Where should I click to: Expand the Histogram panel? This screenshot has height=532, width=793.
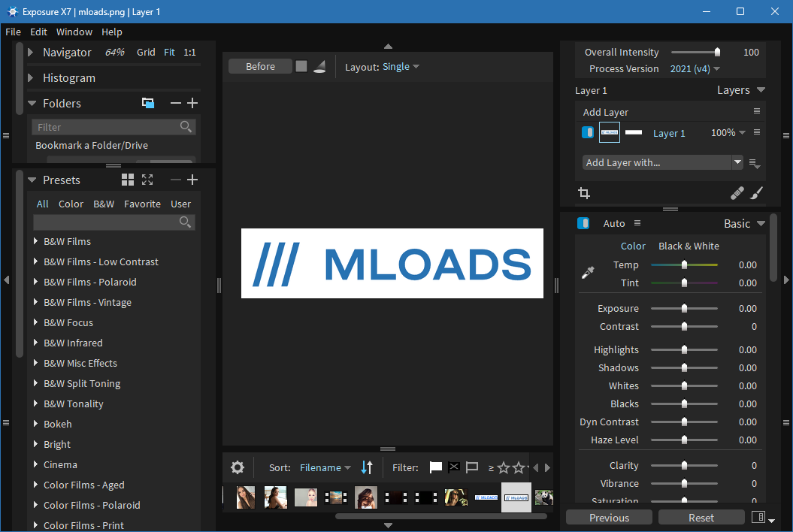coord(30,78)
